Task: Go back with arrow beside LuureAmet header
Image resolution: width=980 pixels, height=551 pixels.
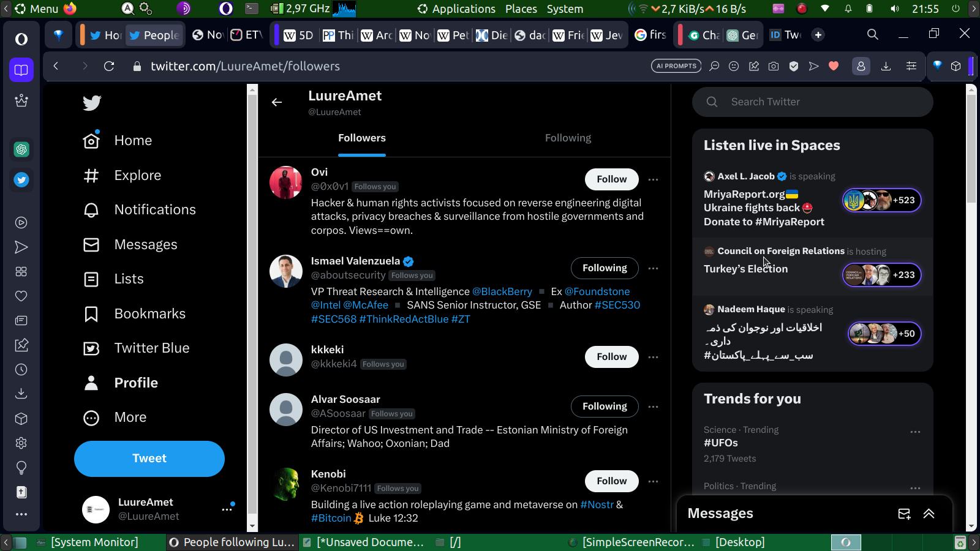Action: pyautogui.click(x=277, y=102)
